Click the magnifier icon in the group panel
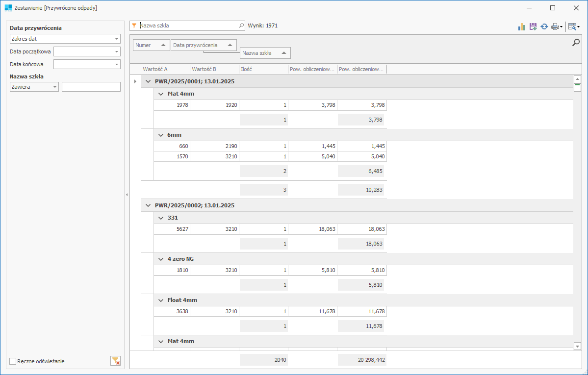This screenshot has width=588, height=375. (576, 43)
